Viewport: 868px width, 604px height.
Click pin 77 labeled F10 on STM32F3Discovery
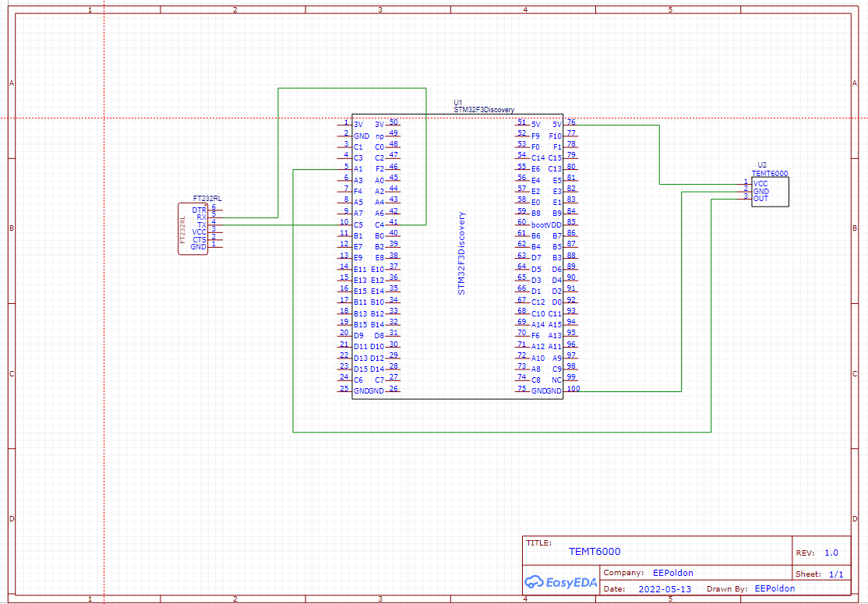click(570, 136)
